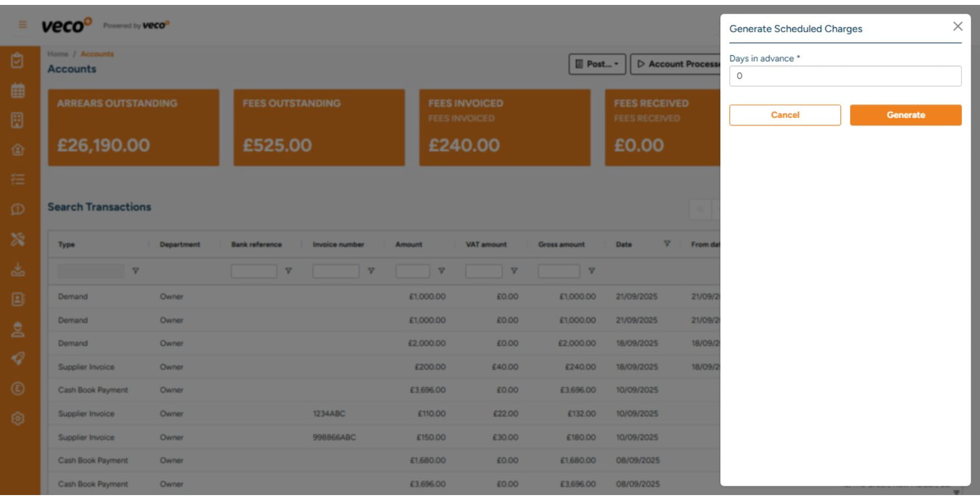
Task: Open the hamburger menu icon
Action: pos(22,25)
